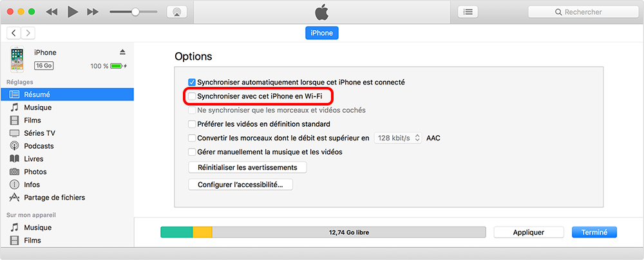Uncheck Synchroniser automatiquement lorsque cet iPhone est connecté
644x260 pixels.
(192, 82)
